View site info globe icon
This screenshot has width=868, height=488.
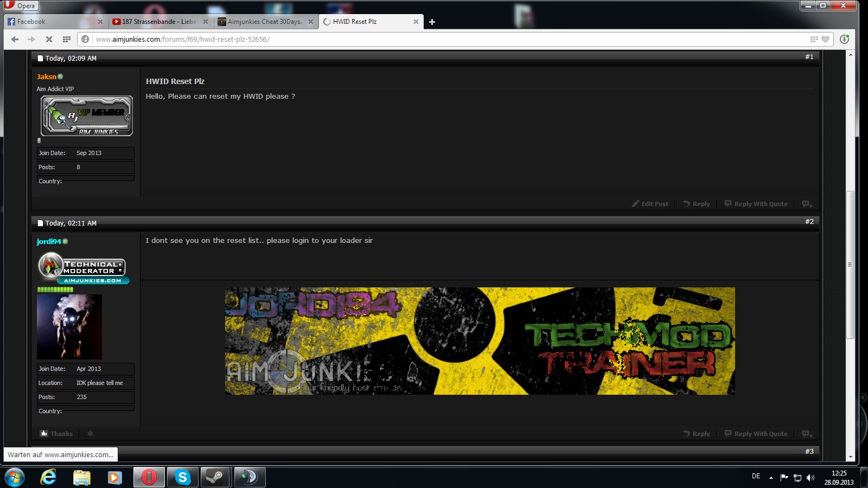coord(85,39)
